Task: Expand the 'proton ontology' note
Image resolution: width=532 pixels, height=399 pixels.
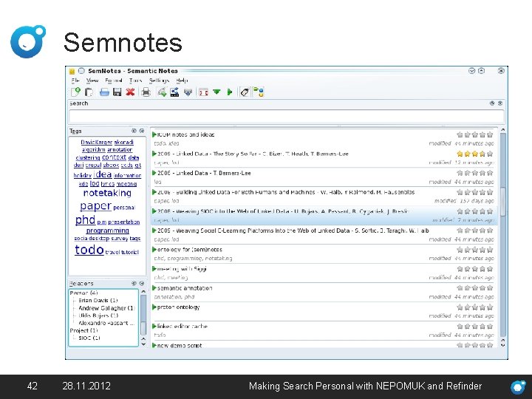Action: [x=154, y=307]
